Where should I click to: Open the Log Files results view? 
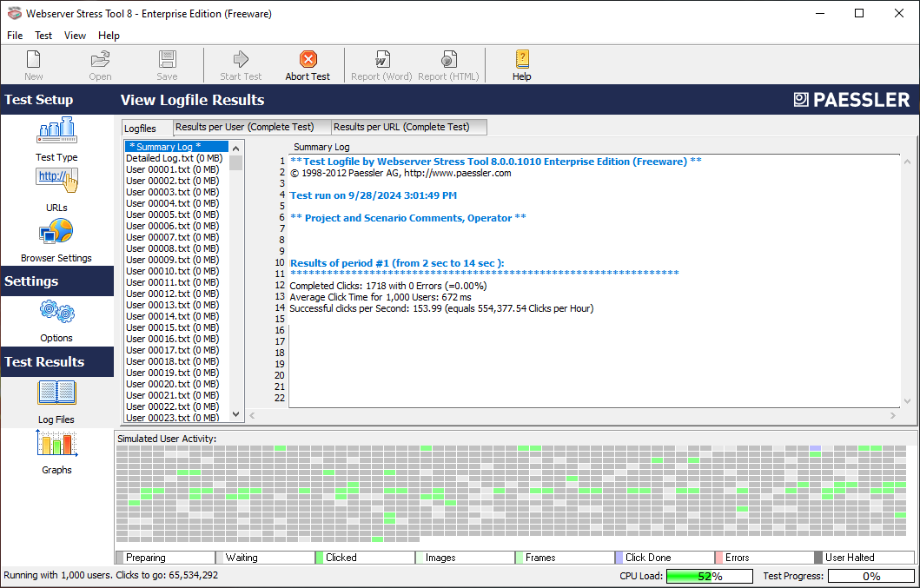(x=56, y=401)
